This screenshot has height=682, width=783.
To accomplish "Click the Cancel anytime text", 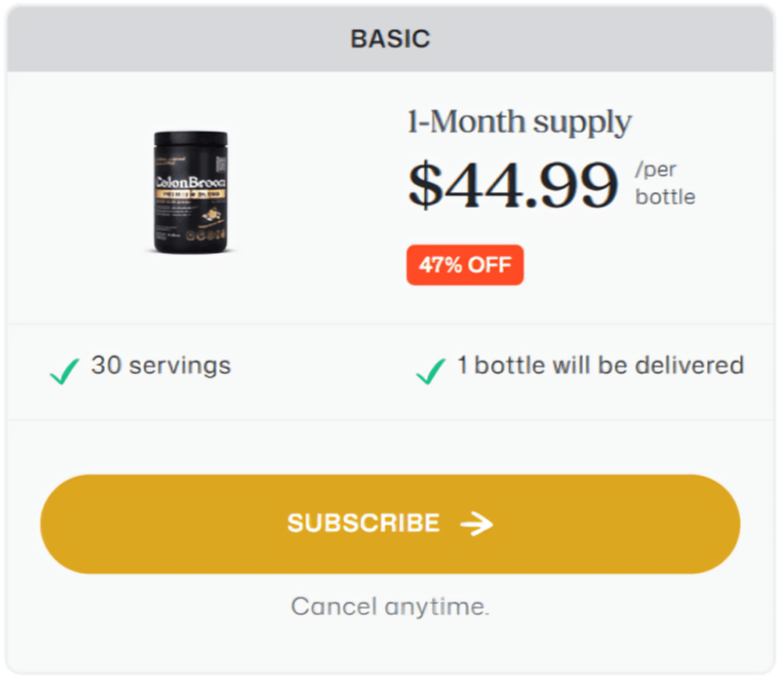I will point(390,606).
